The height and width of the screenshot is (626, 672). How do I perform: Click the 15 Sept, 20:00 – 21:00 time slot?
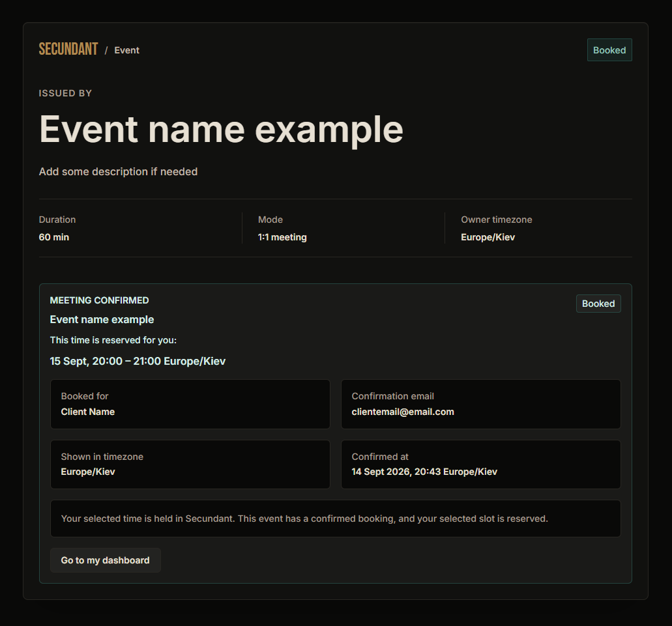click(x=138, y=362)
